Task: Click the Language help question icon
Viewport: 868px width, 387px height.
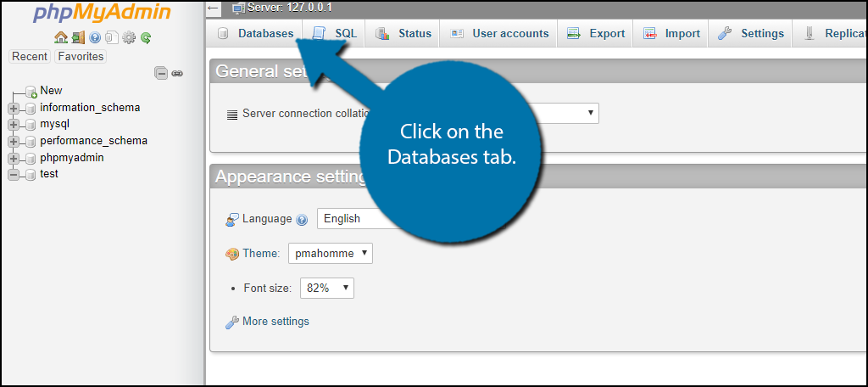Action: (x=302, y=220)
